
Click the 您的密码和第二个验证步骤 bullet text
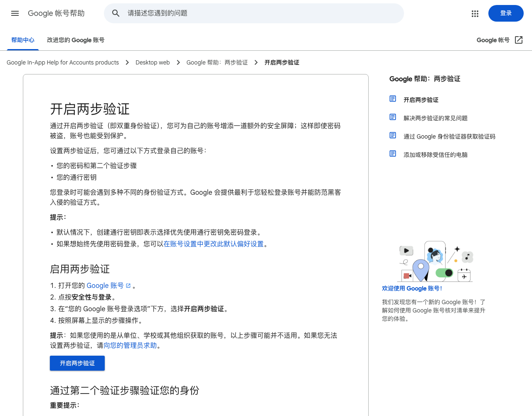coord(96,166)
